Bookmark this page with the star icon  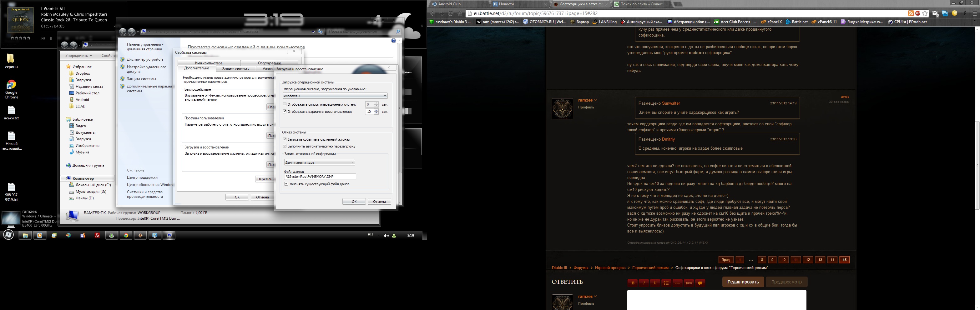(x=925, y=13)
